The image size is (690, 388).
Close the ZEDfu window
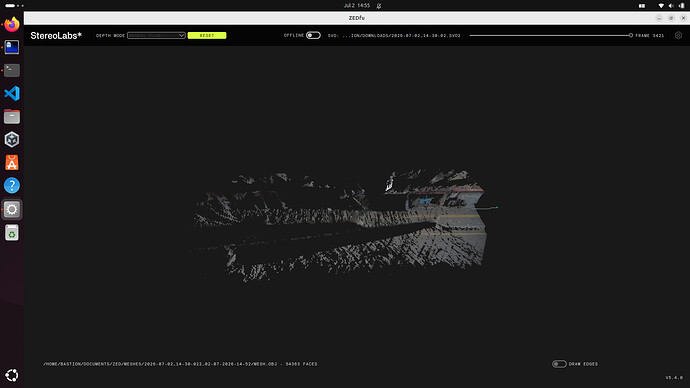tap(683, 18)
